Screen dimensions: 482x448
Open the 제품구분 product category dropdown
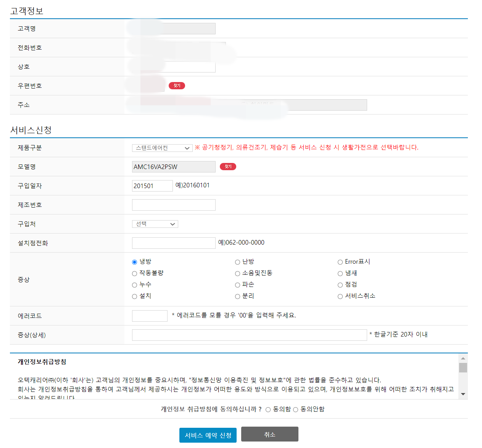pyautogui.click(x=162, y=148)
